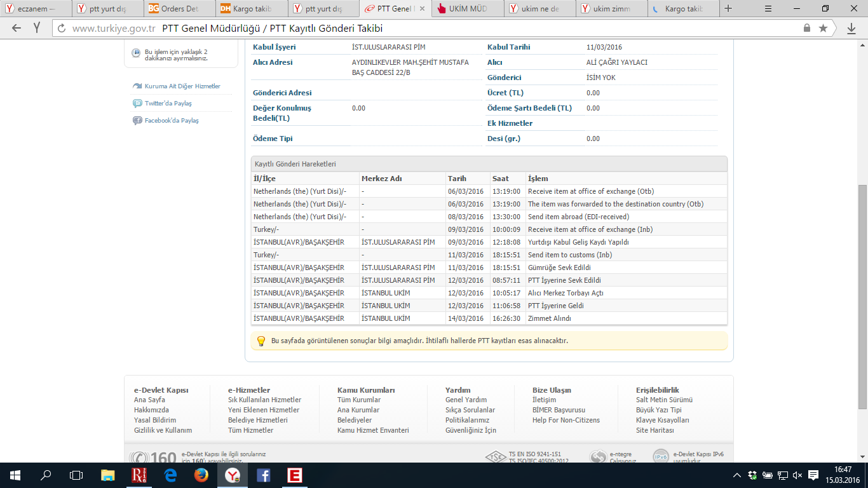Open the Gizlilik ve Kullanım link

163,431
